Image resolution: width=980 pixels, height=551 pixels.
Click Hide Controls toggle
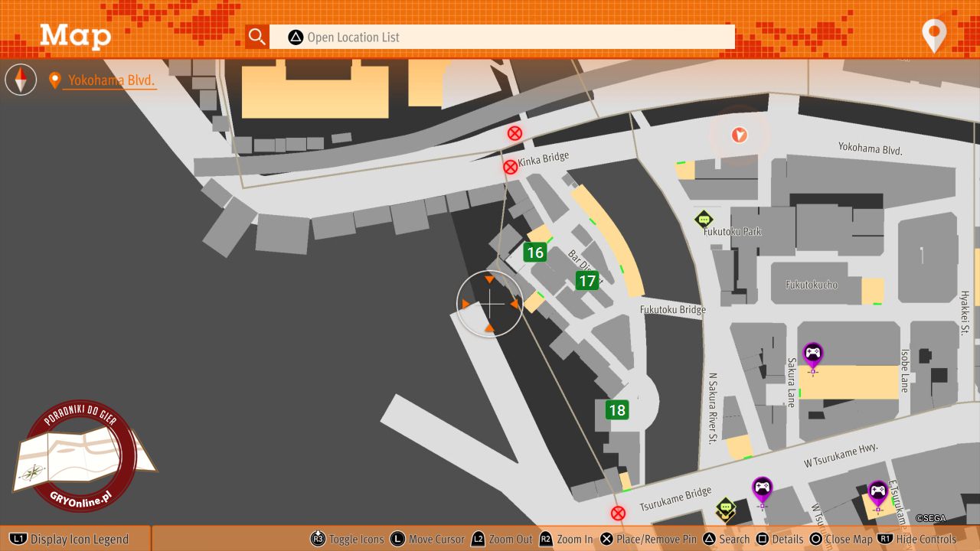pos(918,539)
